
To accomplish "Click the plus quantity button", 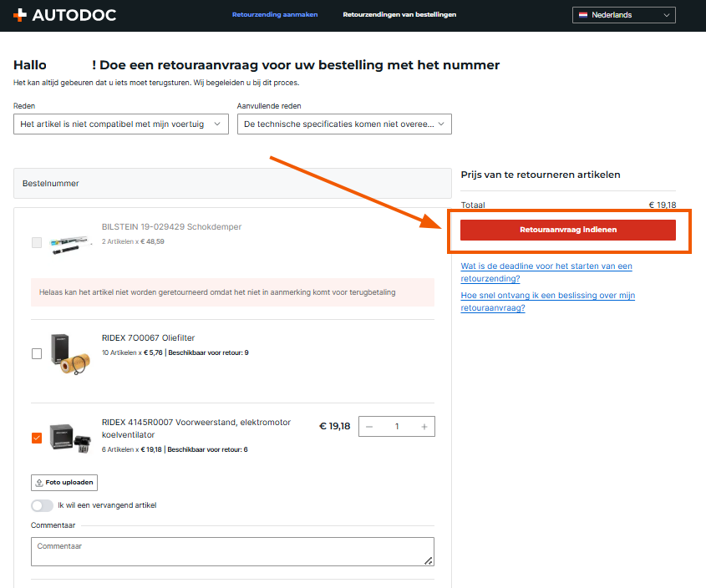I will click(x=424, y=427).
